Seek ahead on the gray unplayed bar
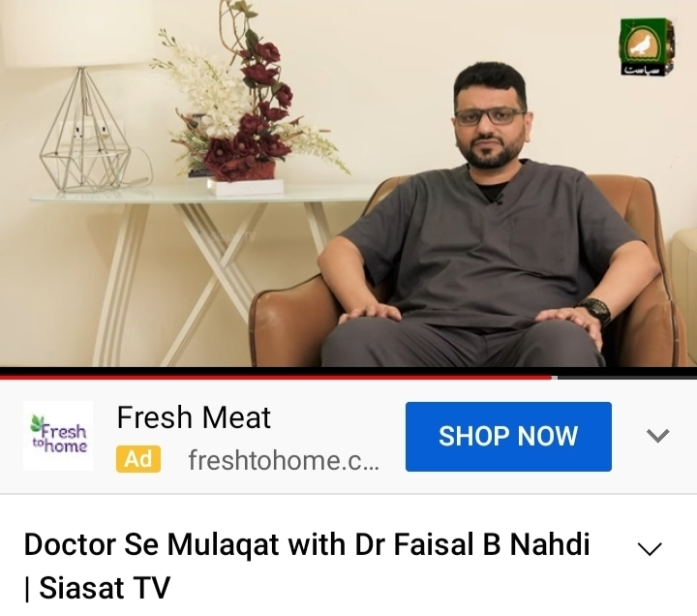This screenshot has width=697, height=616. click(x=626, y=378)
